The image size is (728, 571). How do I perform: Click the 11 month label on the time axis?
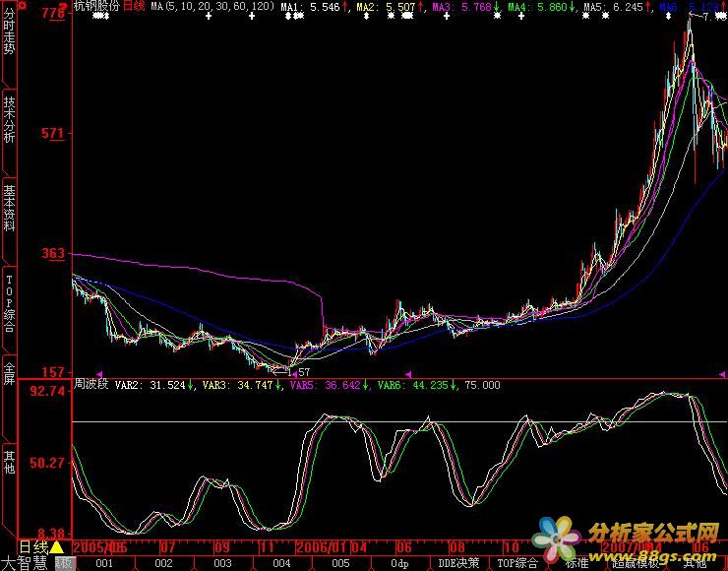pos(267,546)
